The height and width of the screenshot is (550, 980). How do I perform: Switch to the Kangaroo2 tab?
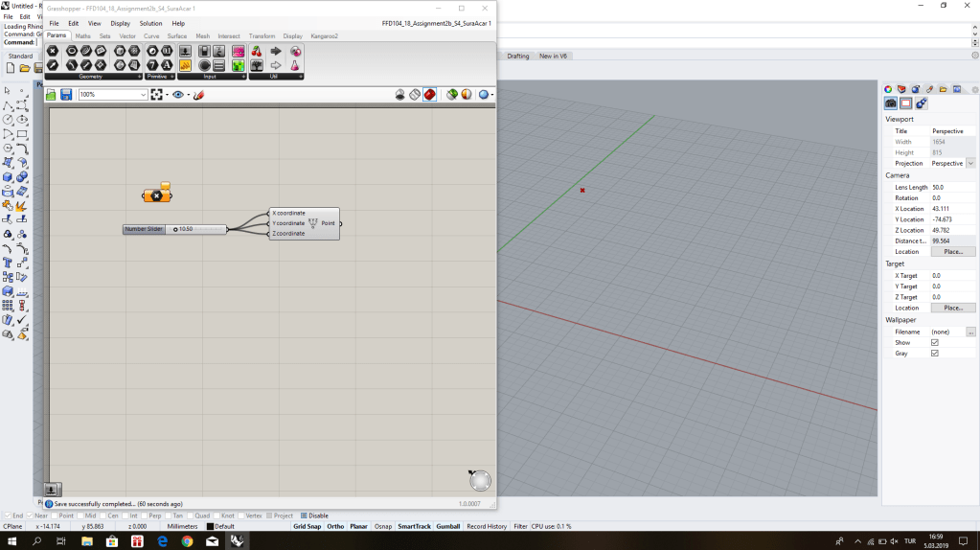[324, 36]
